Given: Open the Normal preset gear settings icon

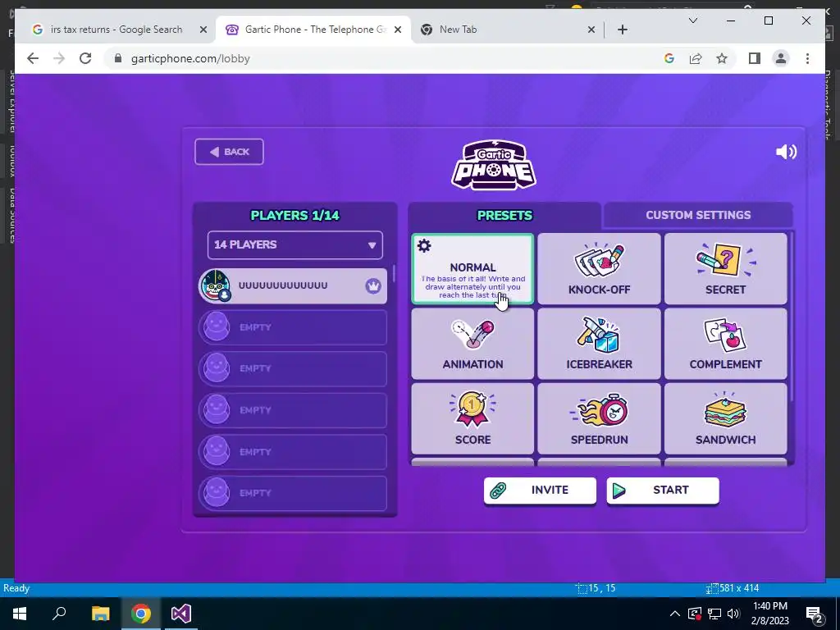Looking at the screenshot, I should click(x=424, y=246).
